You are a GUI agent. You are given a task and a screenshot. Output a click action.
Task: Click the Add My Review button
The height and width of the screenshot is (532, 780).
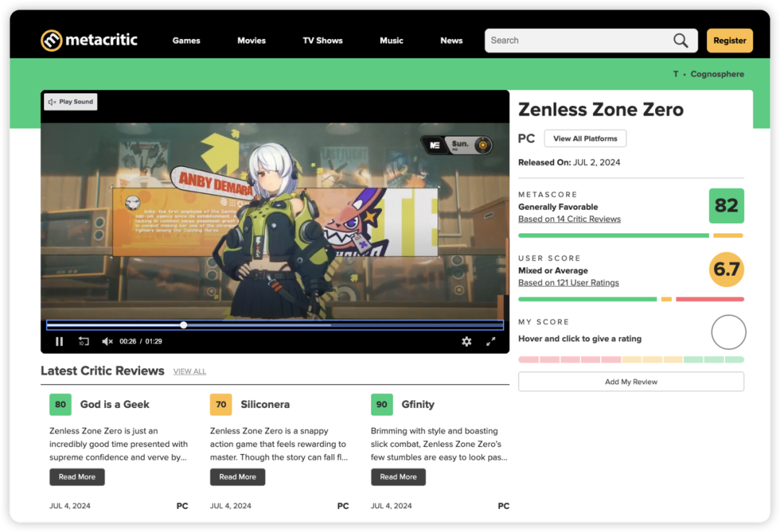point(631,382)
